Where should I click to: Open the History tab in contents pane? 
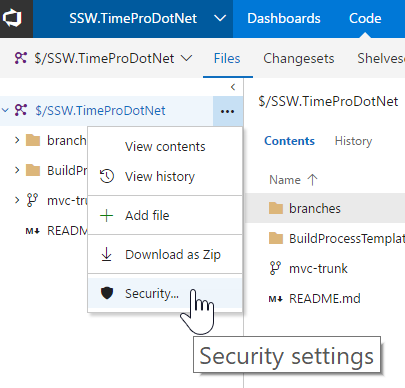(353, 141)
